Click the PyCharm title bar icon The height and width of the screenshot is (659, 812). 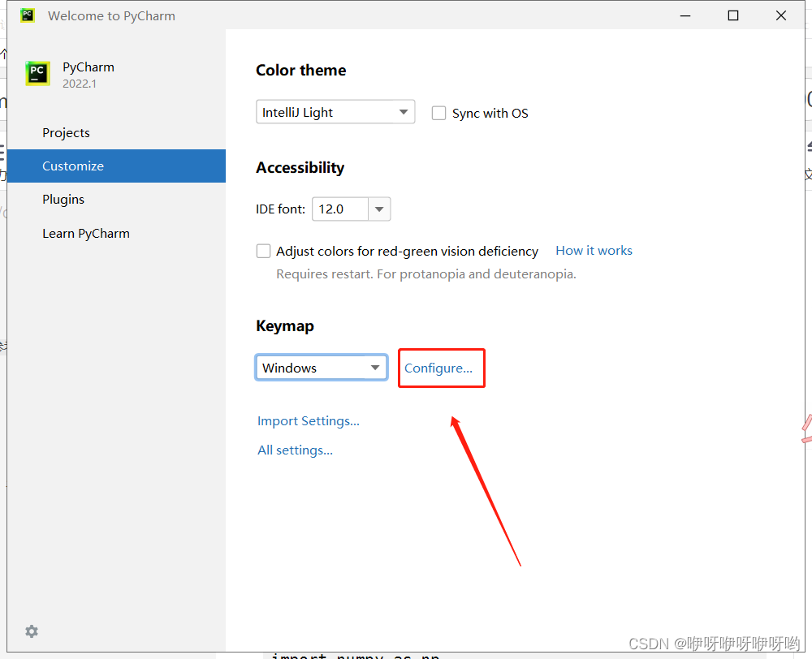tap(27, 15)
